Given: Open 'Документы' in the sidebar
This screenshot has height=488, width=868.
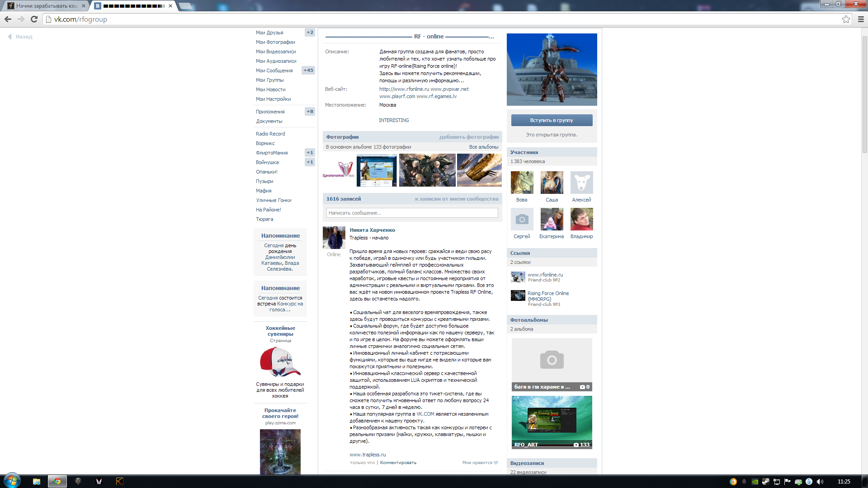Looking at the screenshot, I should [269, 121].
